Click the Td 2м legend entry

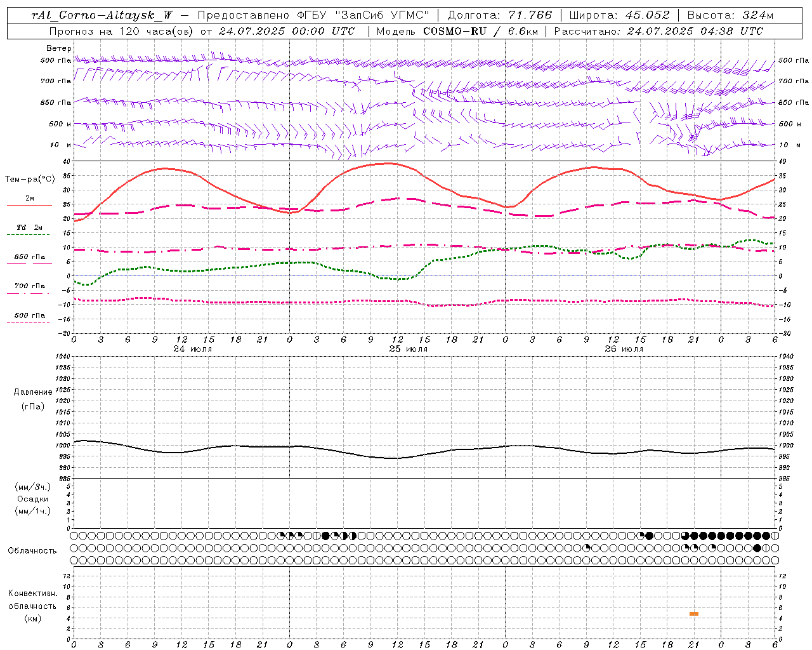pyautogui.click(x=29, y=227)
